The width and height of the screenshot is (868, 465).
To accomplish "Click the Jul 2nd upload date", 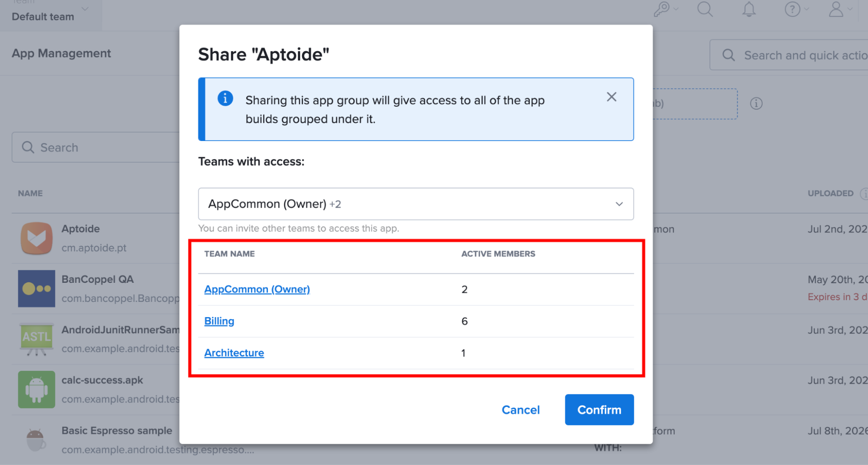I will pyautogui.click(x=838, y=229).
